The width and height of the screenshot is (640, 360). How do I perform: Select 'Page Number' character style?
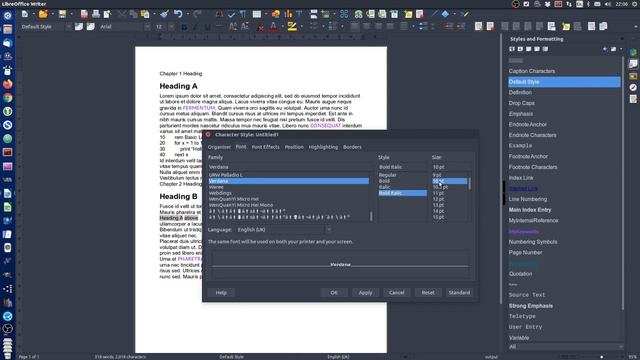(x=525, y=252)
